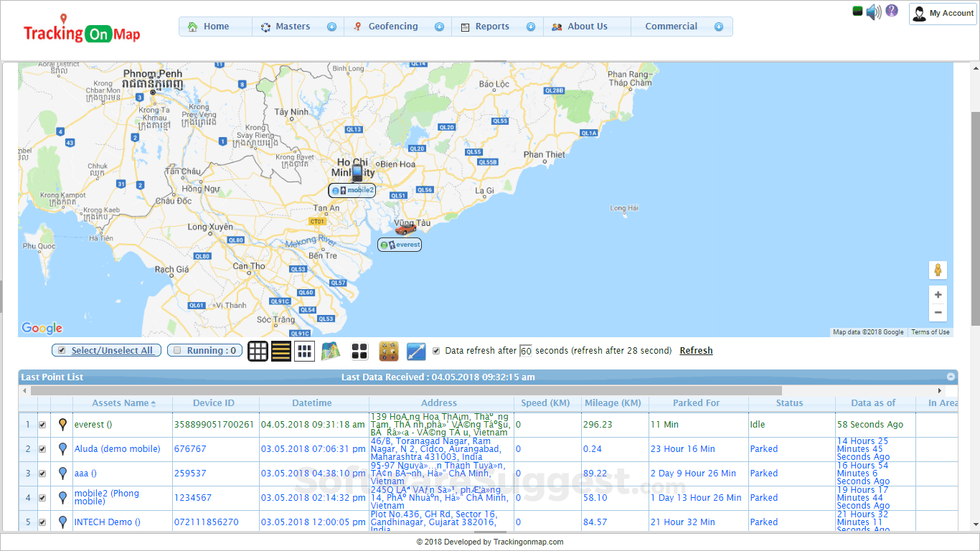This screenshot has height=551, width=980.
Task: Edit the refresh seconds input field
Action: [527, 350]
